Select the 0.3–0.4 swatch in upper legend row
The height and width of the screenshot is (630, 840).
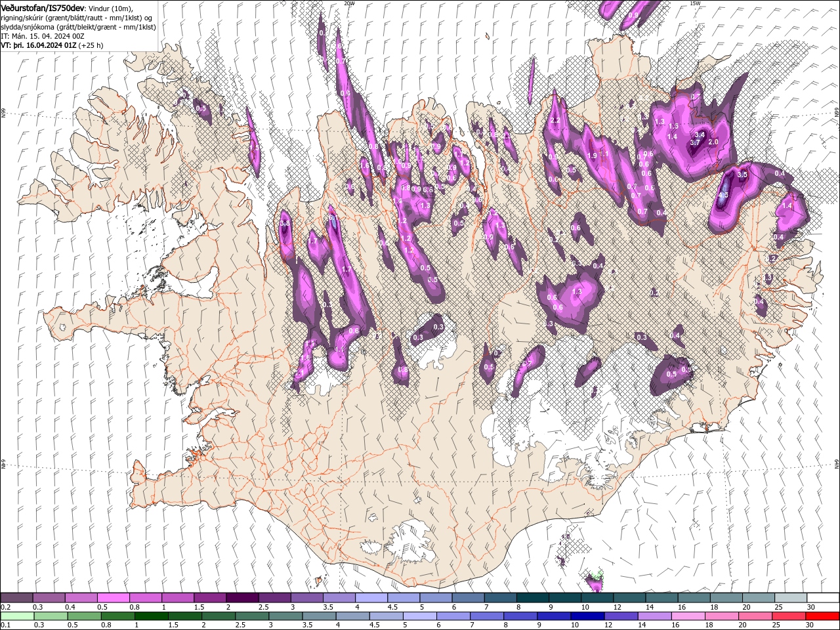49,598
